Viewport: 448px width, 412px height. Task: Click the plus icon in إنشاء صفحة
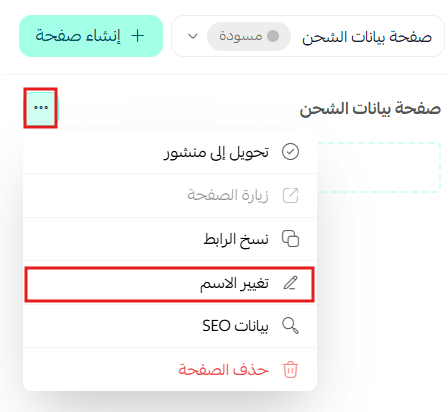[x=138, y=36]
